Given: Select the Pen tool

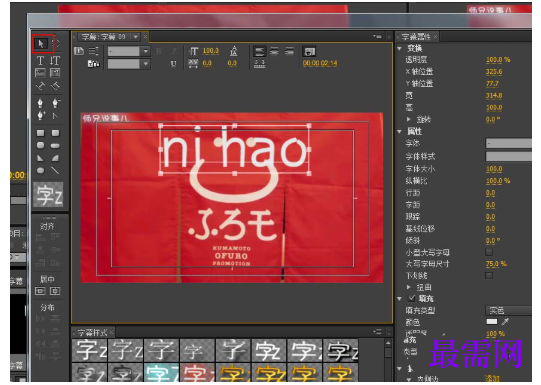Looking at the screenshot, I should coord(40,103).
